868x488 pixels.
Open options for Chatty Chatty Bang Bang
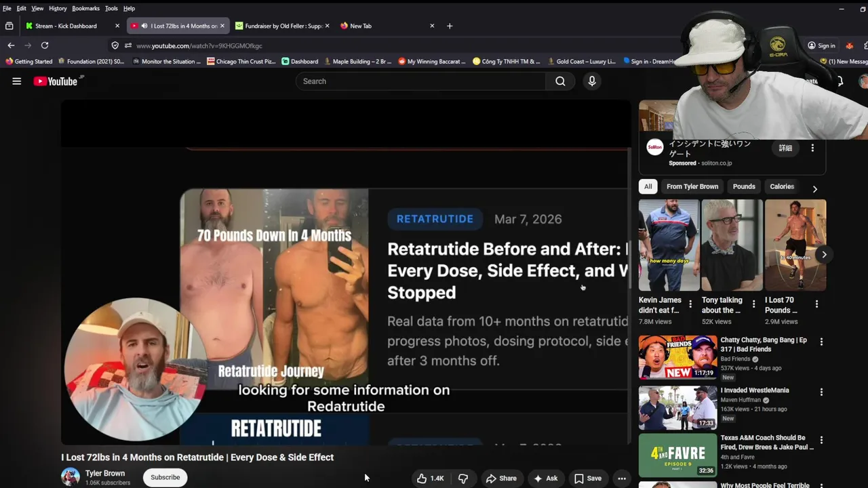(821, 342)
